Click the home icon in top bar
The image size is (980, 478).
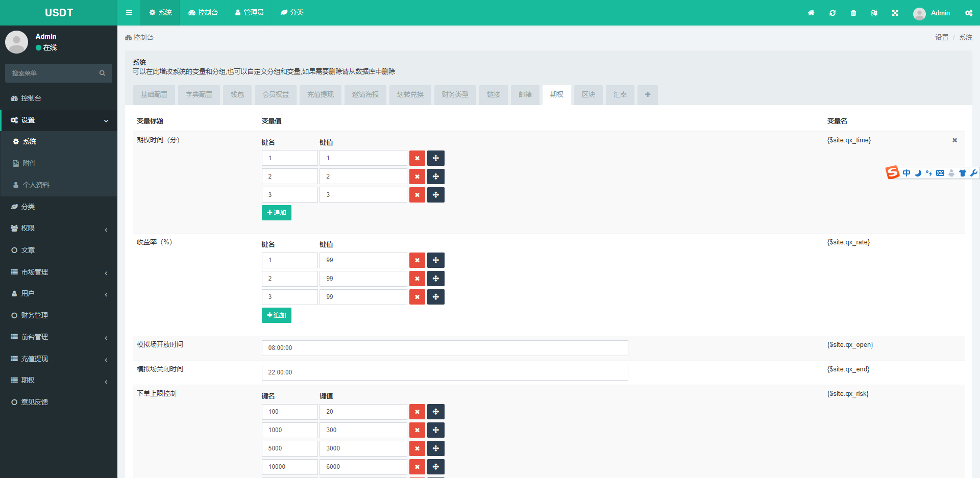click(x=811, y=13)
